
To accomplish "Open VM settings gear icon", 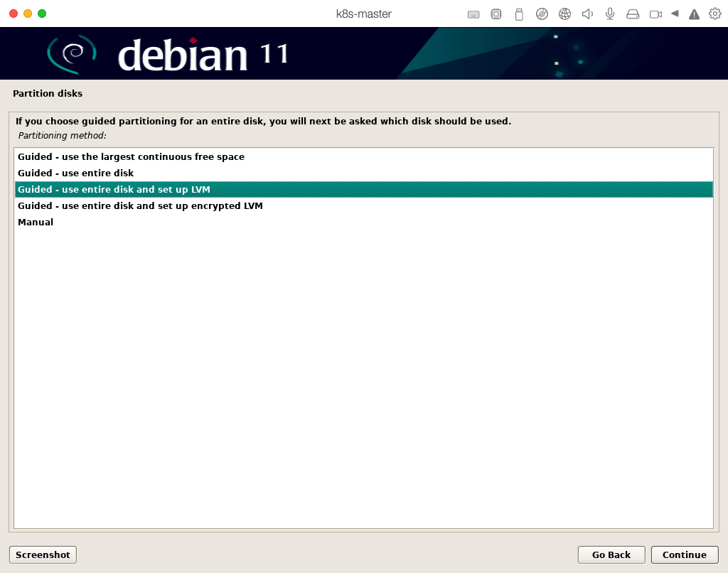I will click(715, 14).
